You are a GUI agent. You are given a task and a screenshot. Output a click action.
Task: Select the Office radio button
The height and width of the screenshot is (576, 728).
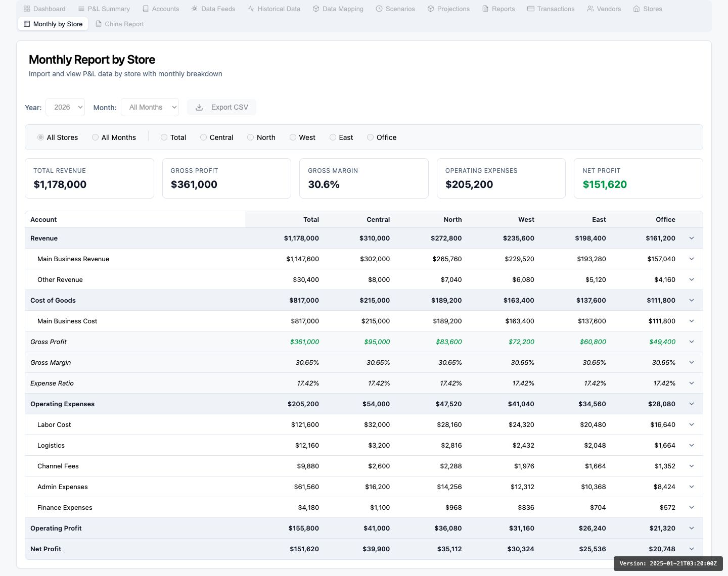click(x=371, y=137)
